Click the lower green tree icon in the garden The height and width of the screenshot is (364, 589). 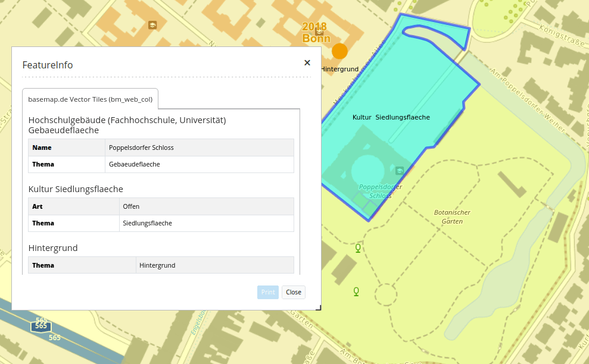pos(356,291)
